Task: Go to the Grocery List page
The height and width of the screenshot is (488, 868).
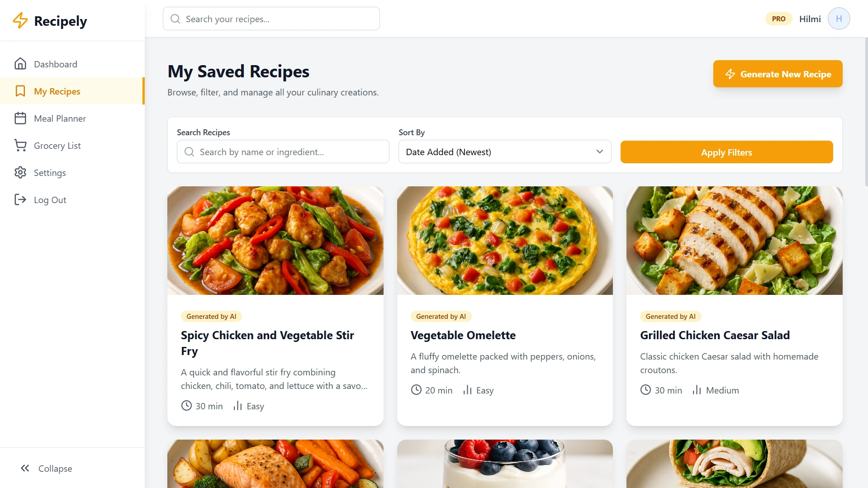Action: click(57, 146)
